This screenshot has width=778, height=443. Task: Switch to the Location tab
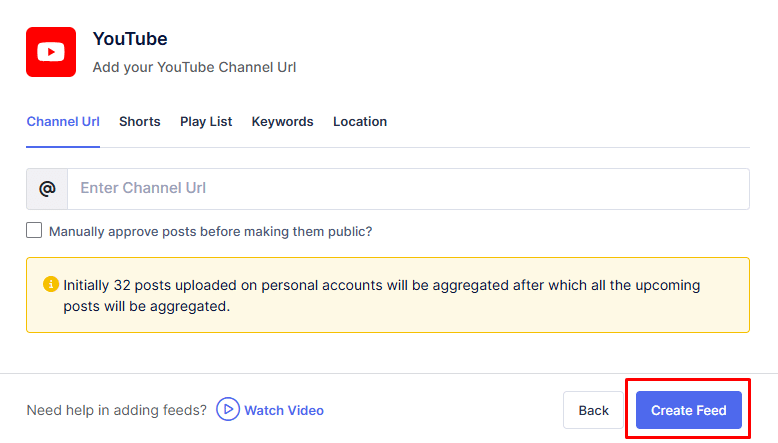[360, 122]
